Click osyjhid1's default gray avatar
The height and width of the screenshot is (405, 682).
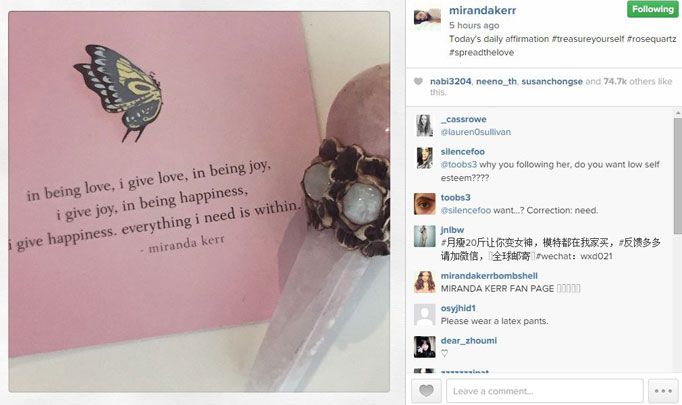point(425,315)
